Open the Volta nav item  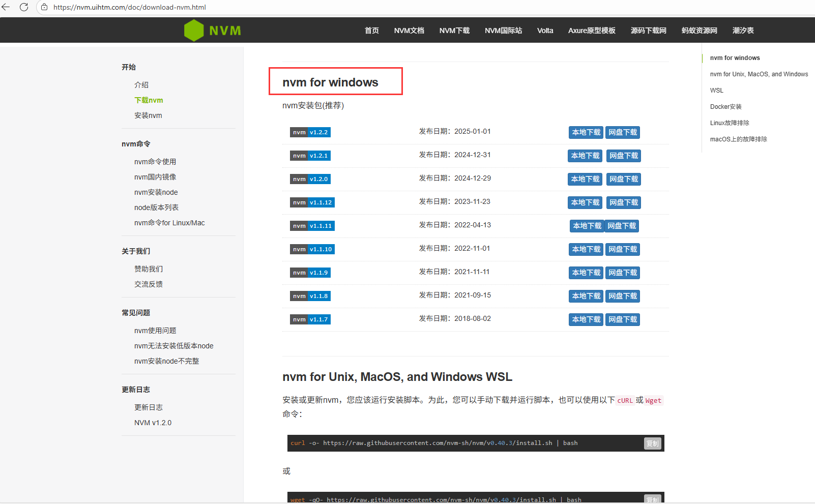545,31
